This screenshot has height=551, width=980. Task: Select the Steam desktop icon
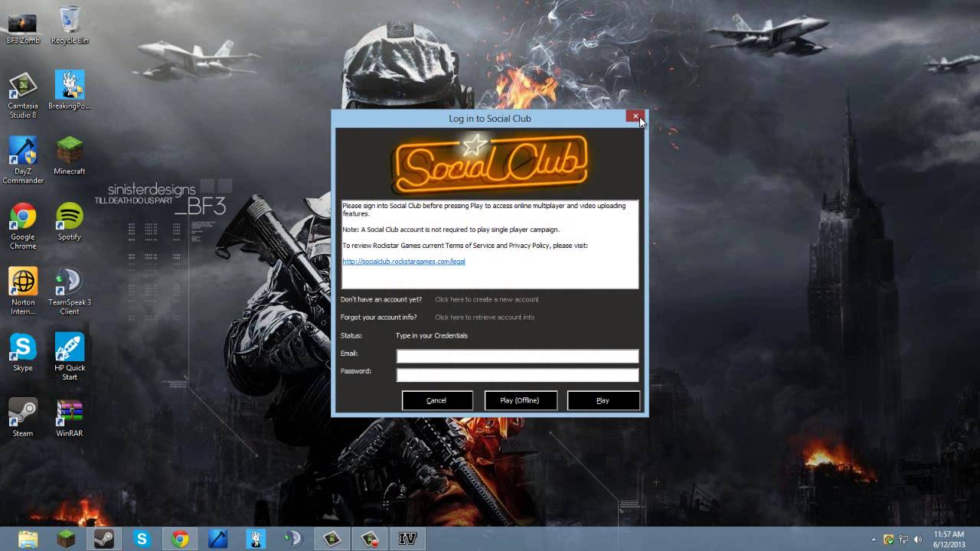23,419
